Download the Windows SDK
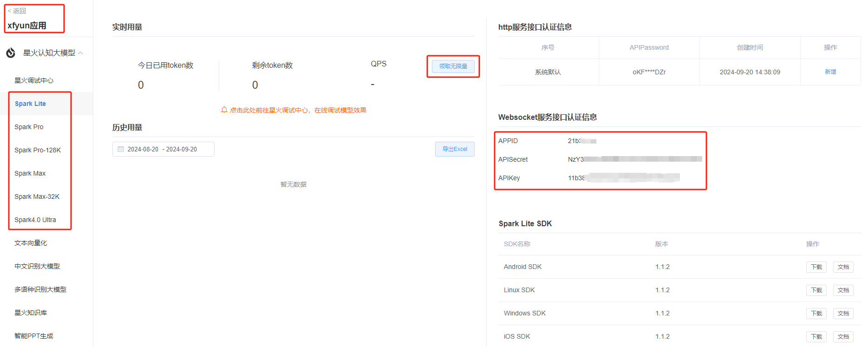Image resolution: width=868 pixels, height=347 pixels. pyautogui.click(x=816, y=314)
